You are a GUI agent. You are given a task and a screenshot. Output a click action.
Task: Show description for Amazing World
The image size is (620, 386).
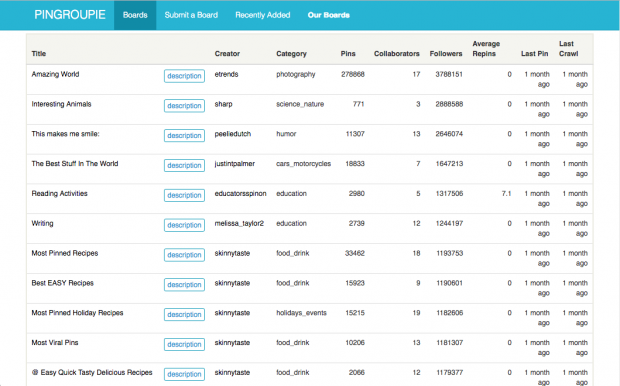tap(184, 76)
